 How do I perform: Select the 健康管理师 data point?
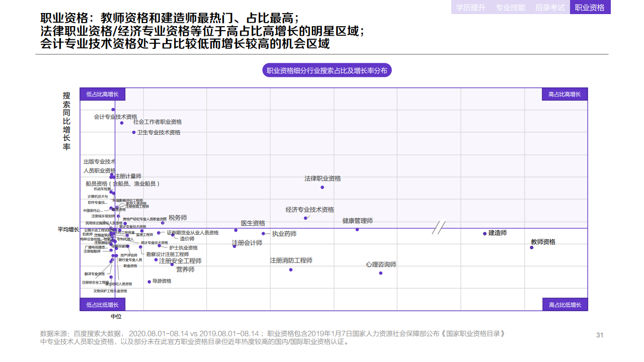(x=357, y=229)
